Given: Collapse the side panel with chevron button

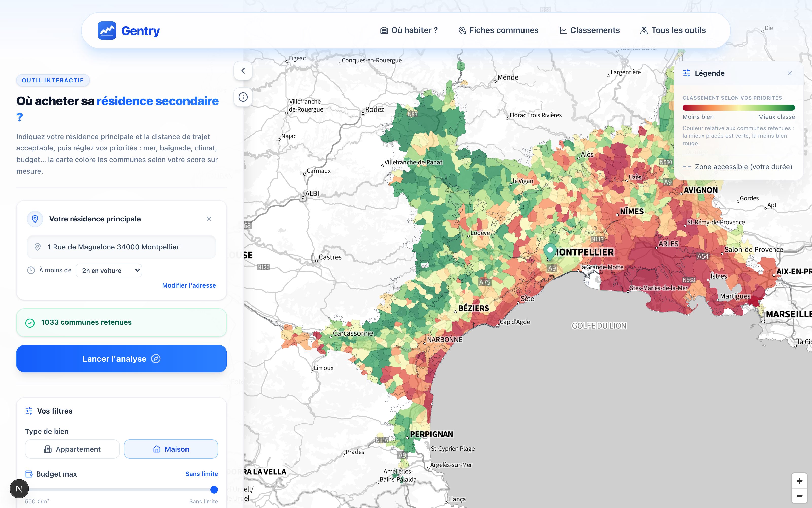Looking at the screenshot, I should tap(243, 71).
